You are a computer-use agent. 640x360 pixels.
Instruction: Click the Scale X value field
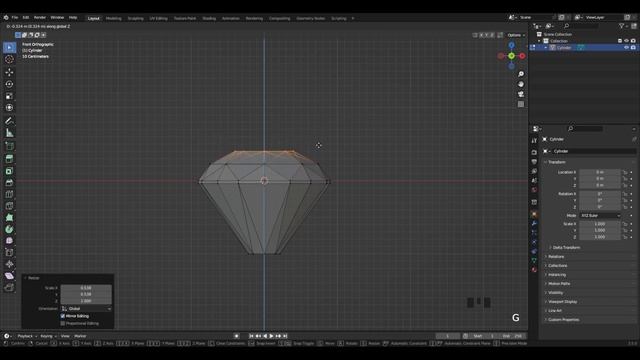pos(600,224)
